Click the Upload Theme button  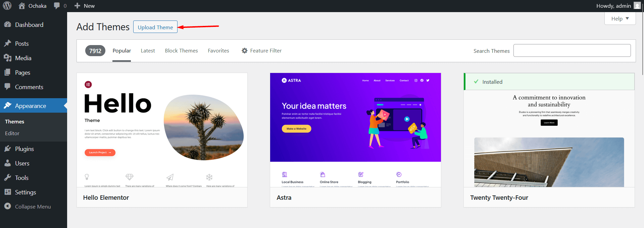[x=155, y=27]
